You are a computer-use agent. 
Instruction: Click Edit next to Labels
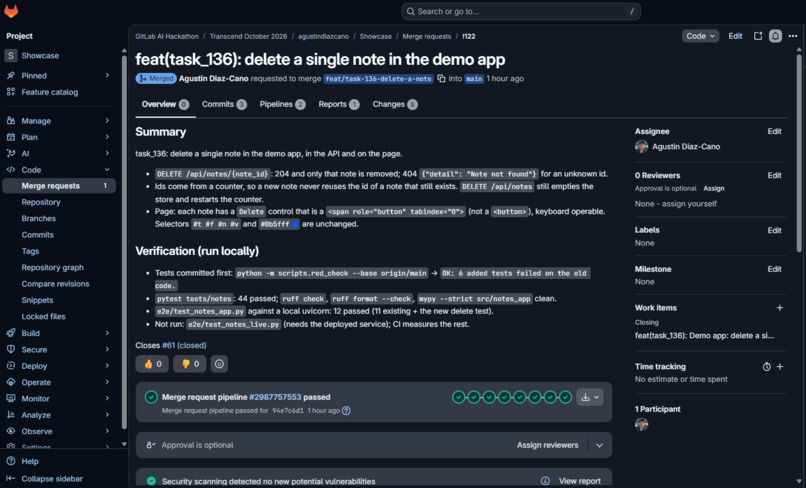(774, 230)
